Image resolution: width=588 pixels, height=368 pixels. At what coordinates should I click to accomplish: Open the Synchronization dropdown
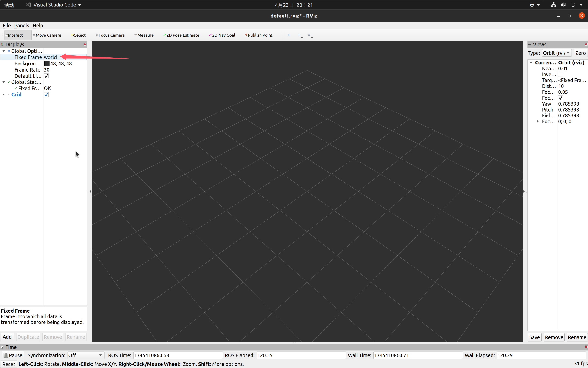[x=85, y=355]
